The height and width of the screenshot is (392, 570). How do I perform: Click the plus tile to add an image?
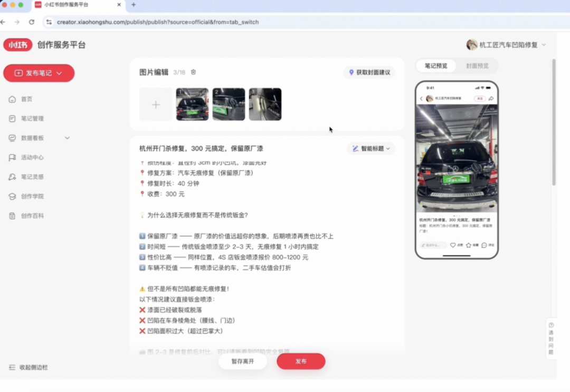(x=156, y=104)
